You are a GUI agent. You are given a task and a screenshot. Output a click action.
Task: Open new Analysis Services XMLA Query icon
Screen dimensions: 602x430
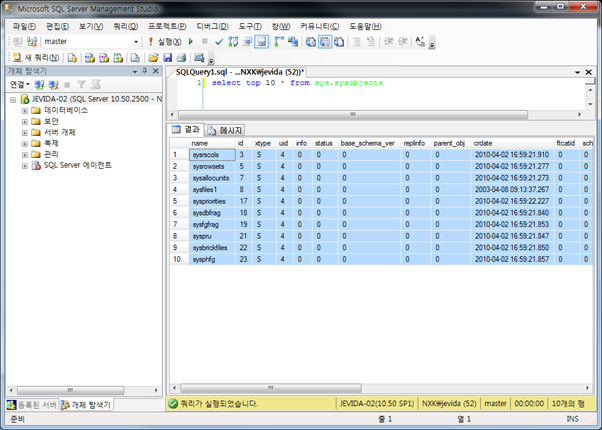tap(118, 58)
